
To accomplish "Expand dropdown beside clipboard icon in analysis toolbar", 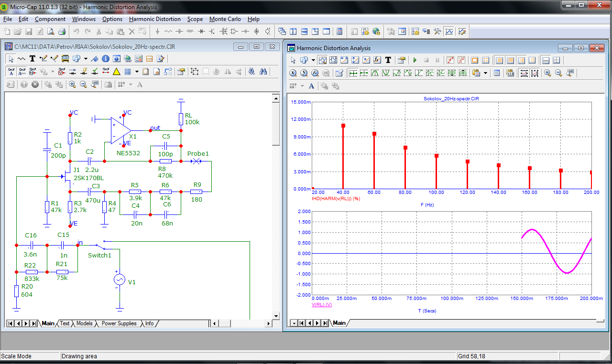I will click(x=486, y=73).
